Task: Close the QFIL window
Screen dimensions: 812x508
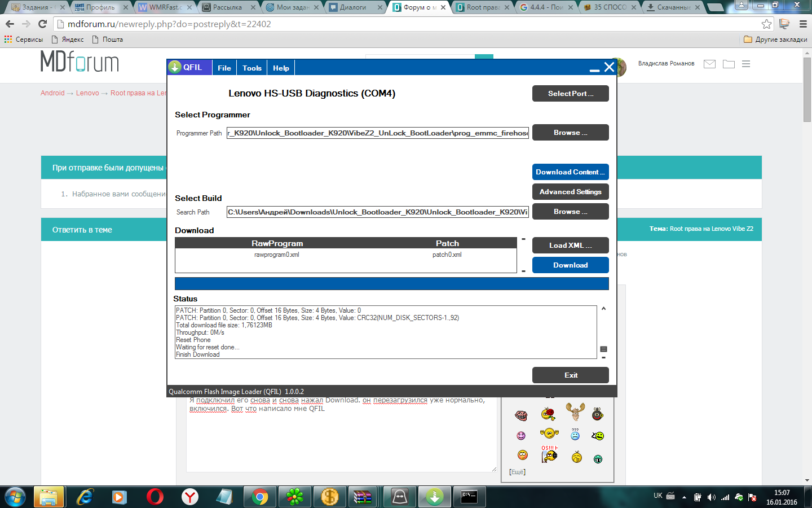Action: 609,67
